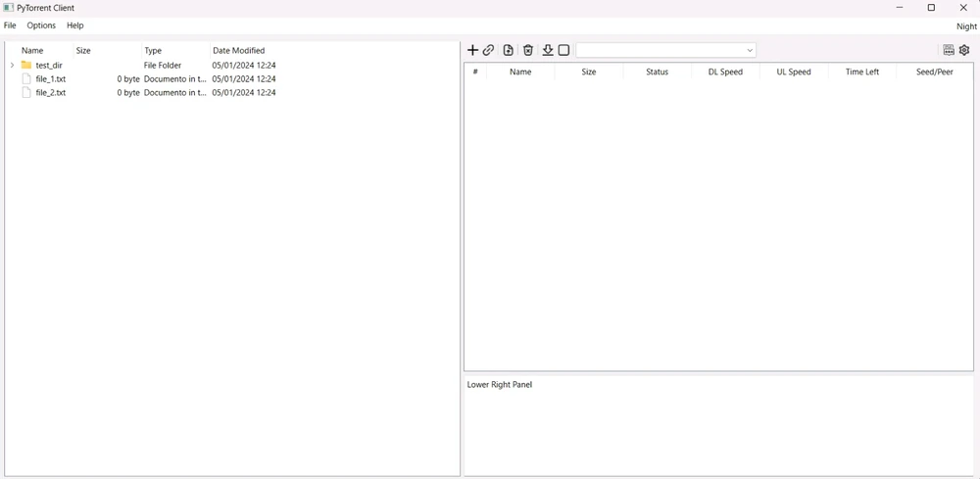Click the Seed/Peer column header

click(934, 72)
